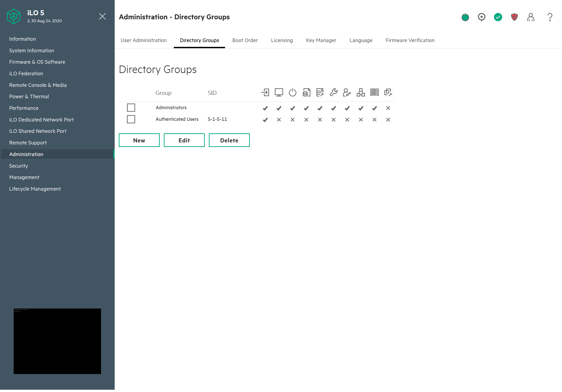The width and height of the screenshot is (562, 392).
Task: Open the remote console thumbnail preview
Action: click(x=57, y=341)
